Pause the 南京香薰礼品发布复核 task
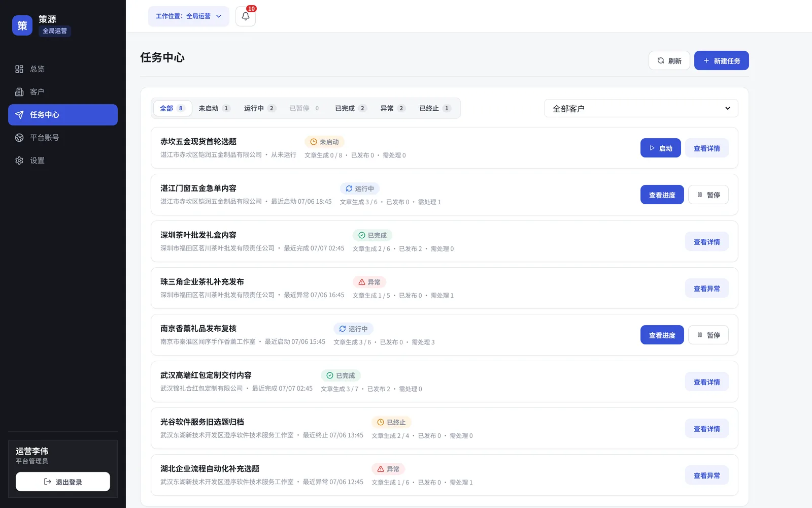Image resolution: width=812 pixels, height=508 pixels. pyautogui.click(x=708, y=335)
